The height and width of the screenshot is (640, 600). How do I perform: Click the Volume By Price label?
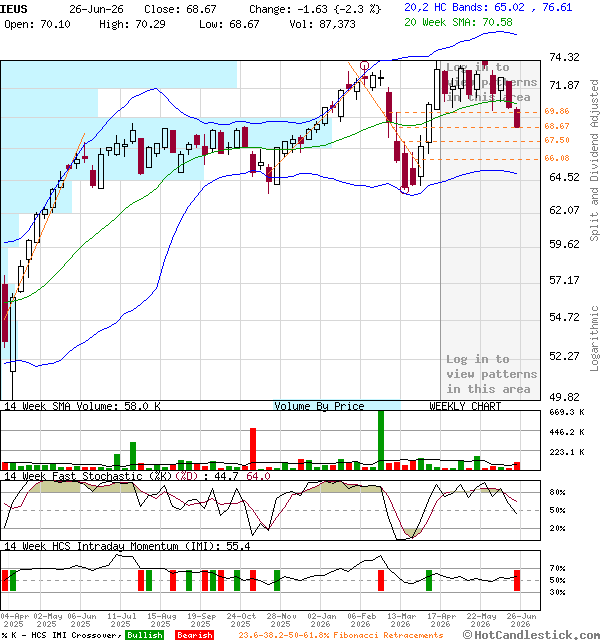[319, 406]
